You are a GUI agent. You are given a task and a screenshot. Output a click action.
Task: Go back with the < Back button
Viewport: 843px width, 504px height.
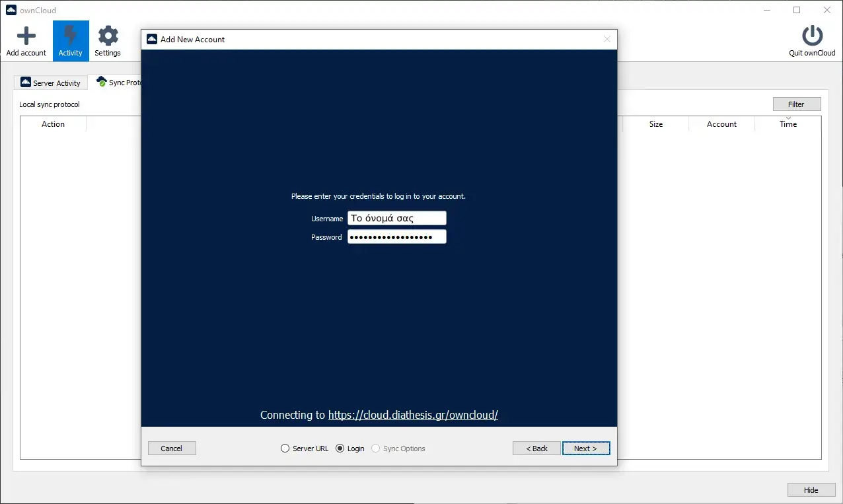click(x=536, y=449)
